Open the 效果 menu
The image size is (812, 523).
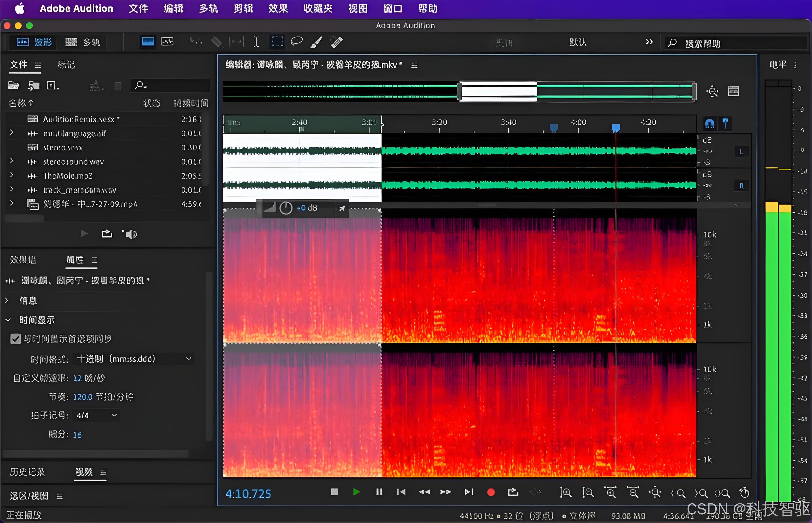click(x=278, y=8)
